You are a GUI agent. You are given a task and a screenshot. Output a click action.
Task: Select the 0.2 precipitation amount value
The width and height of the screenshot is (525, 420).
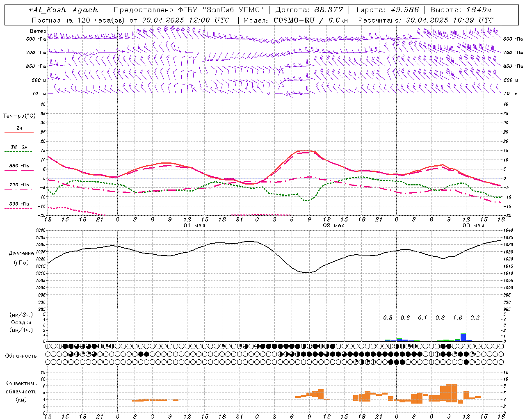point(475,317)
